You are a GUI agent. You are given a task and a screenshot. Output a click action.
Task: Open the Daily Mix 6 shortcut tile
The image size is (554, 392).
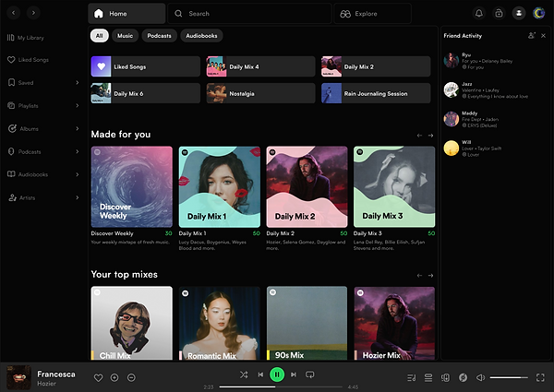point(146,93)
